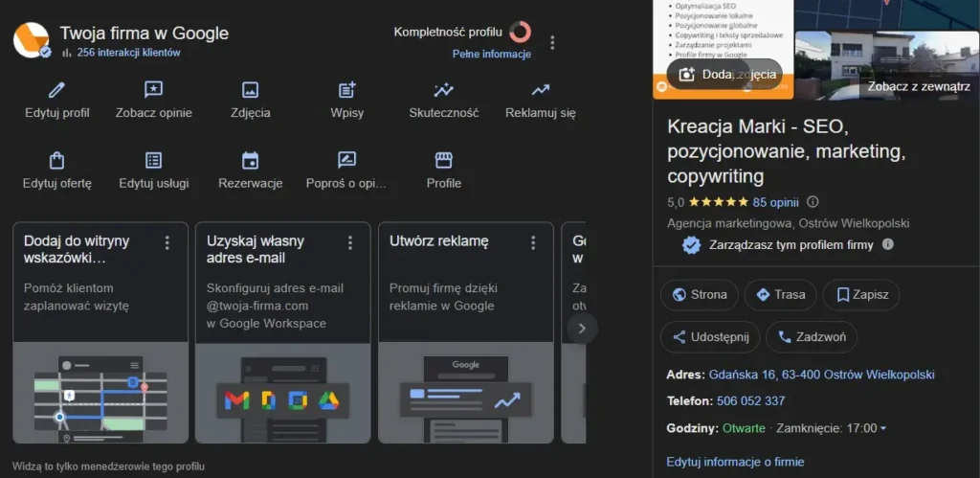Image resolution: width=980 pixels, height=478 pixels.
Task: Open the 85 opinii reviews link
Action: 775,202
